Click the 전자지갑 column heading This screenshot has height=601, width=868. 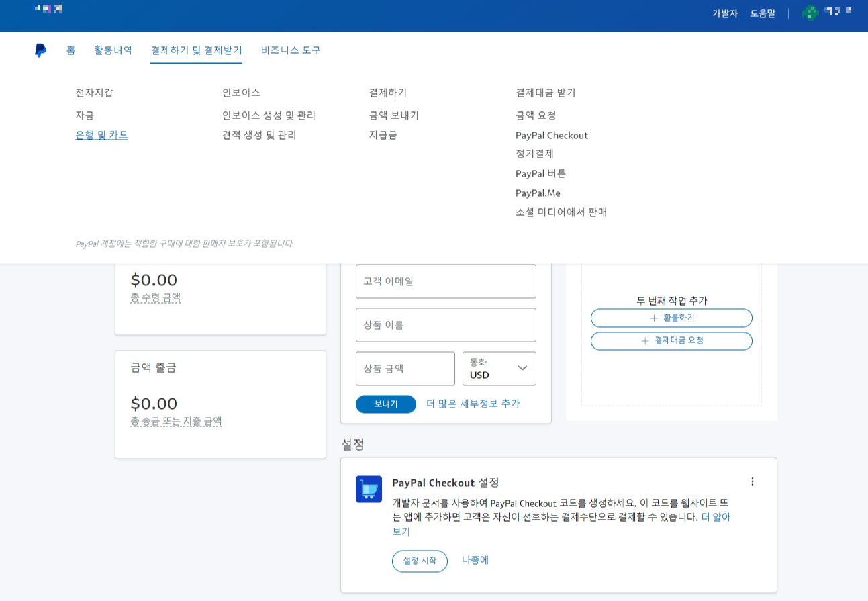tap(94, 93)
